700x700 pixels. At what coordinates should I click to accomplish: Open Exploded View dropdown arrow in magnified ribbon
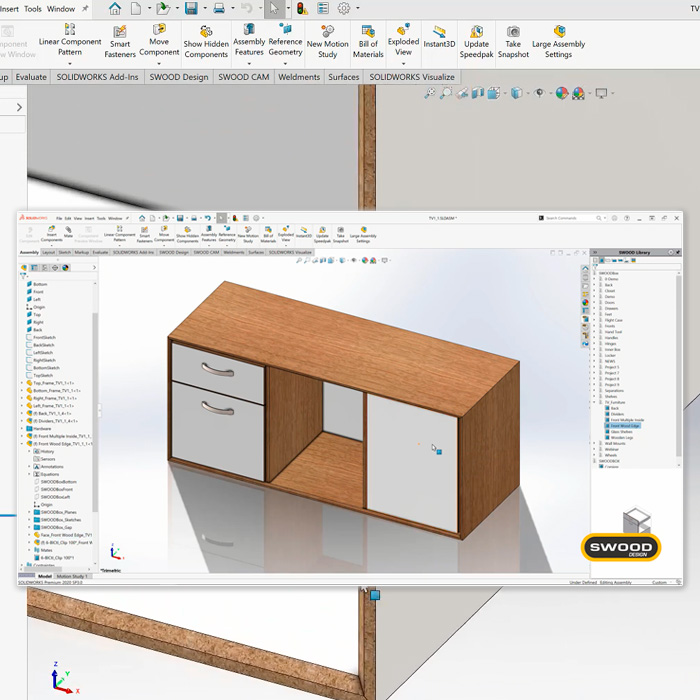403,63
